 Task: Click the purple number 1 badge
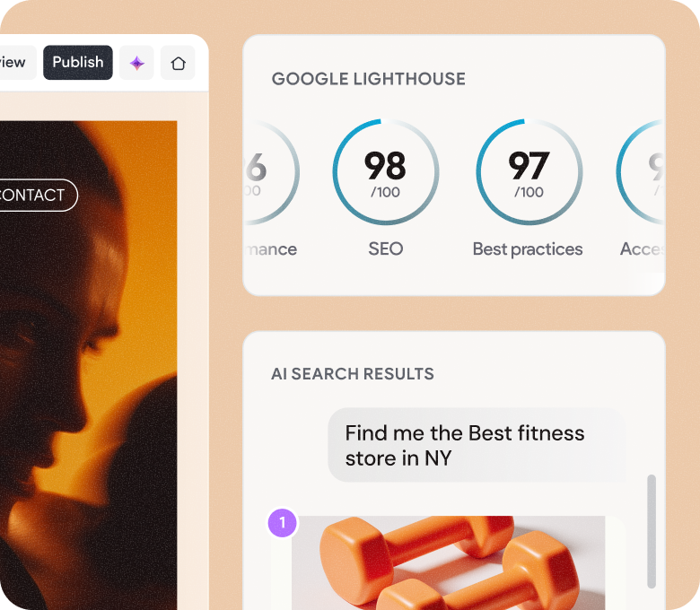pos(283,522)
